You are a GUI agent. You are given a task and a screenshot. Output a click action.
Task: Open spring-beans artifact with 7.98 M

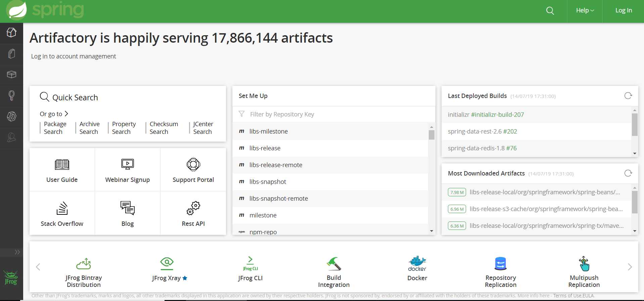537,192
